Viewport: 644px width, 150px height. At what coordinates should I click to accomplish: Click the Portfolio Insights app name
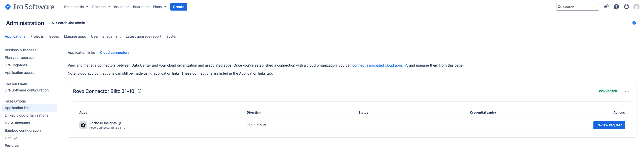pos(103,123)
